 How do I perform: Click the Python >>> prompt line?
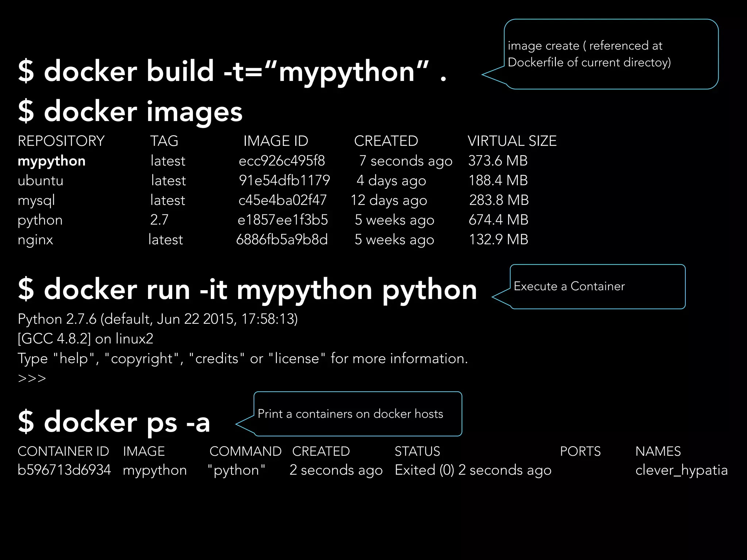(32, 378)
